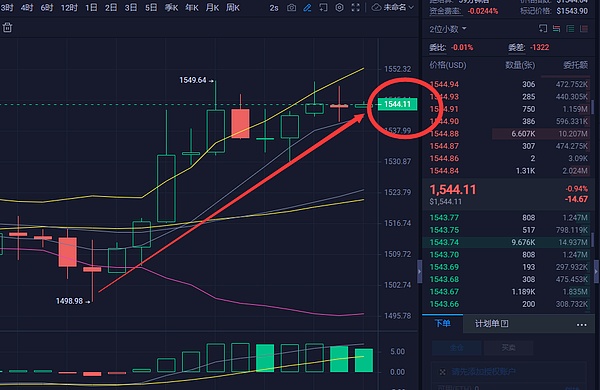Viewport: 600px width, 390px height.
Task: Activate the drawing pencil tool
Action: [307, 8]
